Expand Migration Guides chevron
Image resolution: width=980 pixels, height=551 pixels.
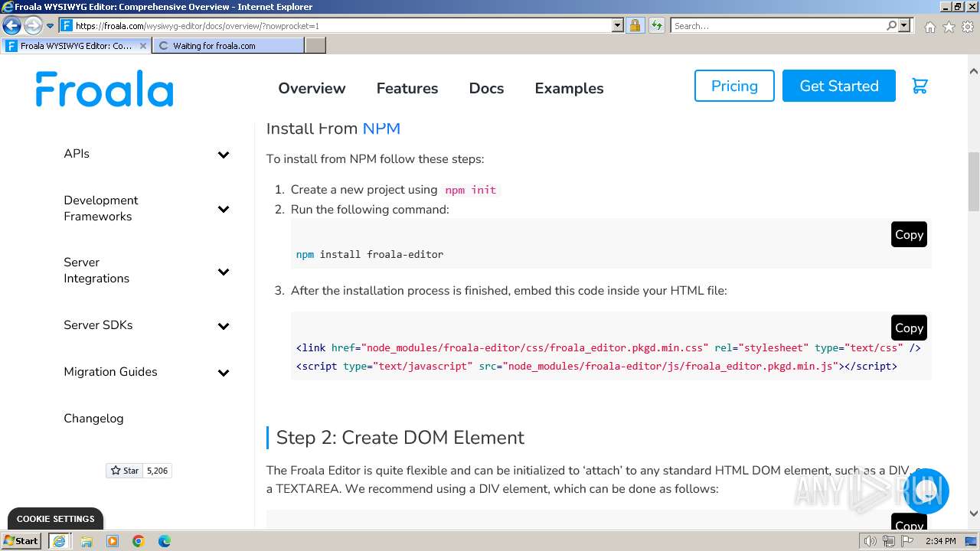point(224,373)
